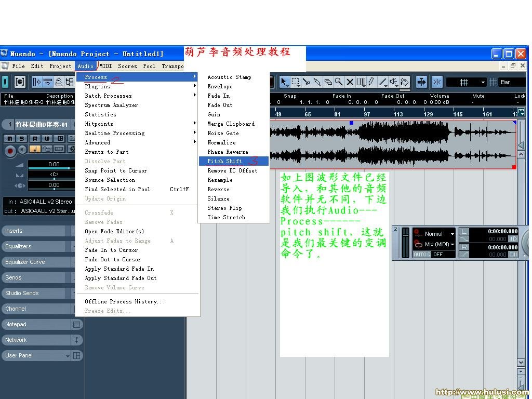Expand the Realtime Processing submenu
The height and width of the screenshot is (399, 532).
(137, 133)
